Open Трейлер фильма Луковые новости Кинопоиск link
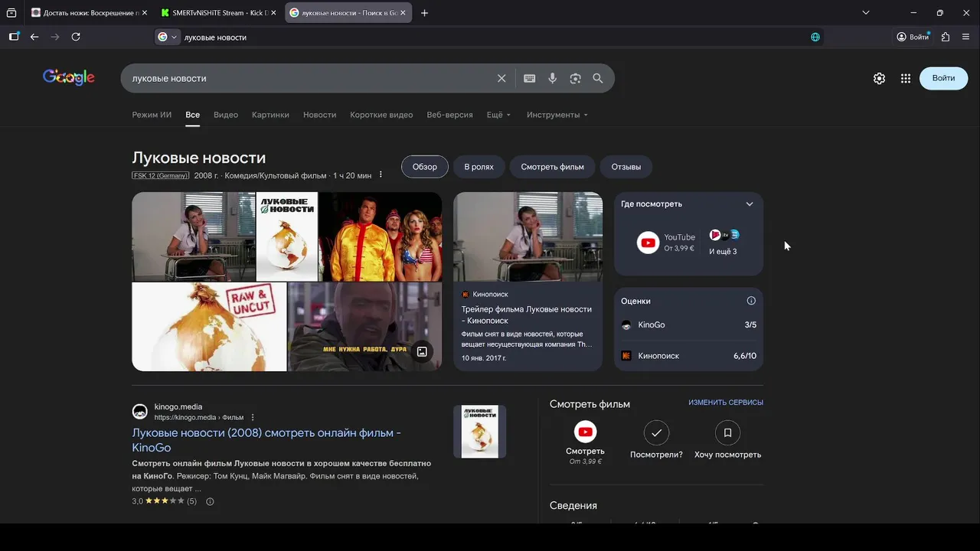The height and width of the screenshot is (551, 980). point(526,315)
